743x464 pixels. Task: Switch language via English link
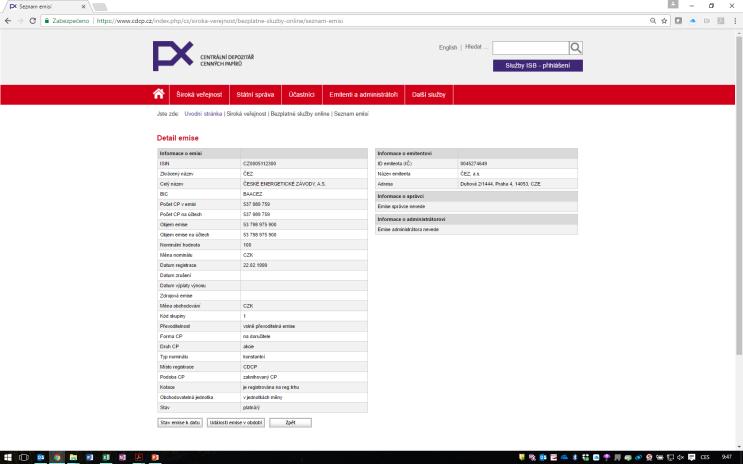[448, 47]
